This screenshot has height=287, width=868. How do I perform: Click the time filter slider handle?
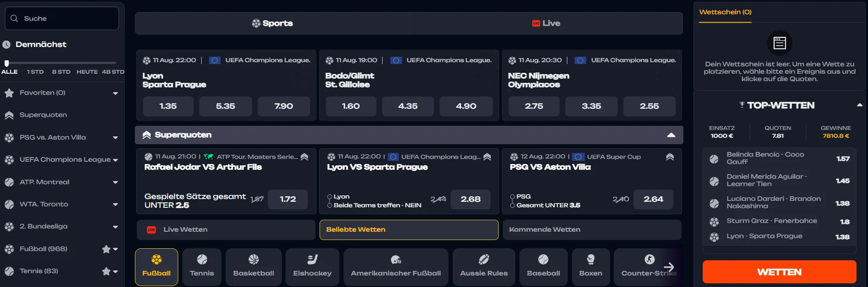pyautogui.click(x=6, y=63)
